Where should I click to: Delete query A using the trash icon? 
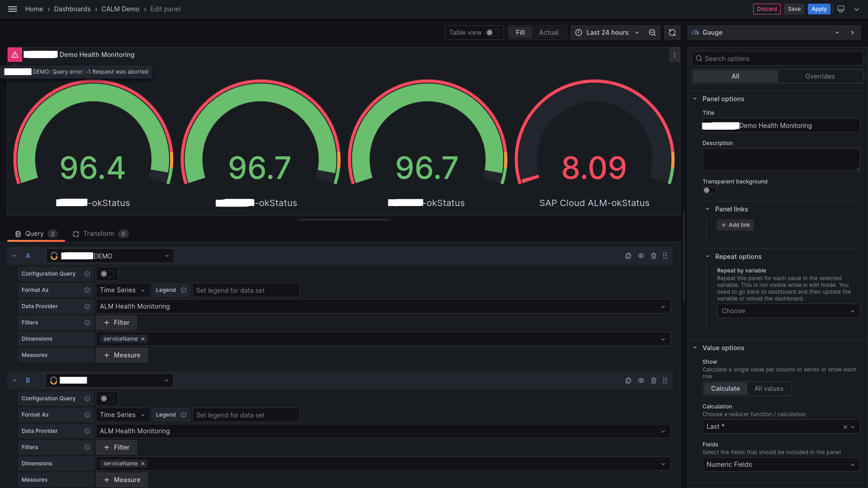(654, 256)
